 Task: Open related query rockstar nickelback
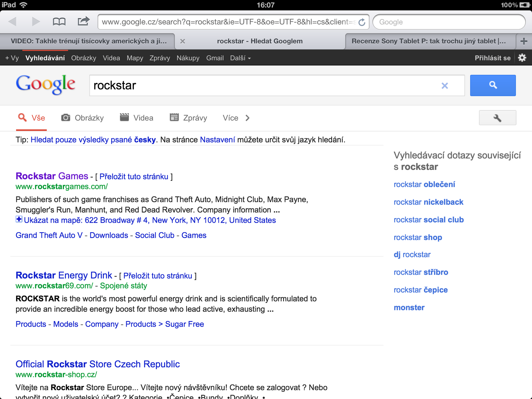coord(428,202)
